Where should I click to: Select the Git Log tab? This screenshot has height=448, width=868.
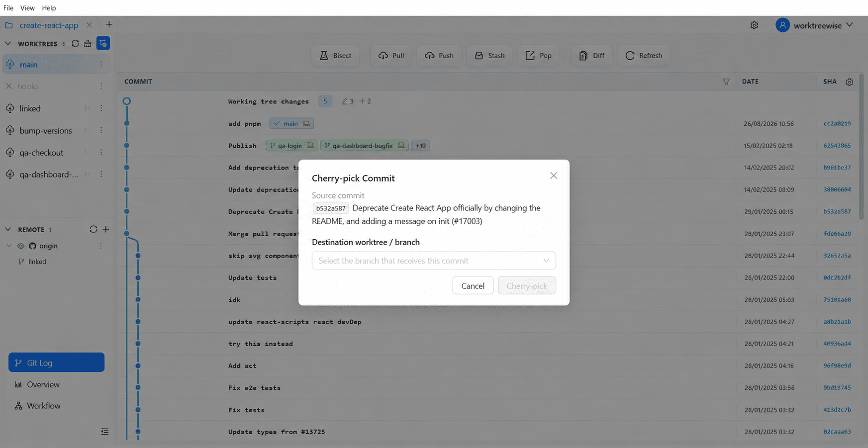(x=56, y=362)
